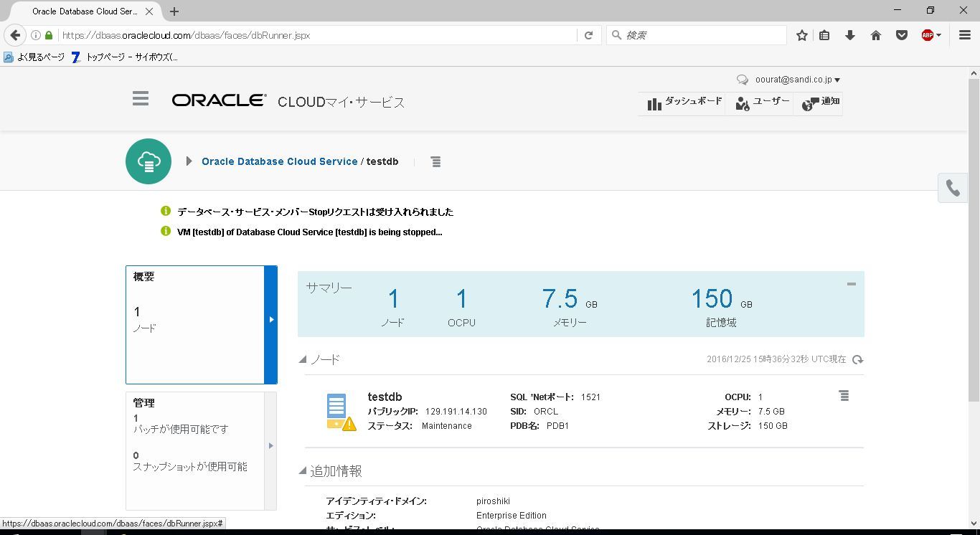The image size is (980, 535).
Task: Click the chat bubble icon beside the username
Action: [x=743, y=80]
